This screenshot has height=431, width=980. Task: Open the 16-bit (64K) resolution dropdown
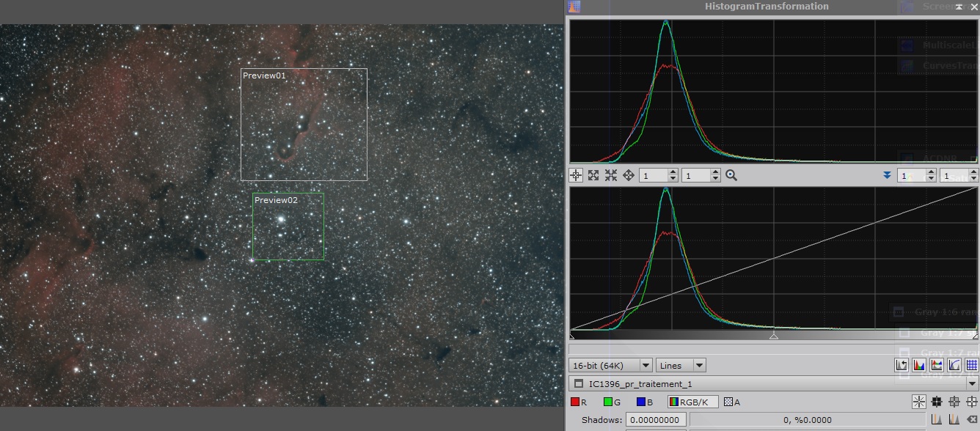tap(610, 365)
